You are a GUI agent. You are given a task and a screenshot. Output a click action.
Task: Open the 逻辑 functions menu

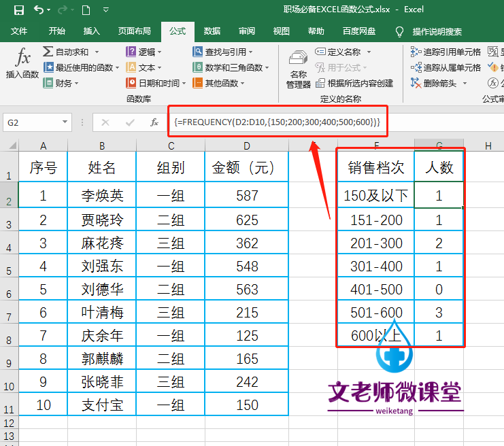[144, 52]
